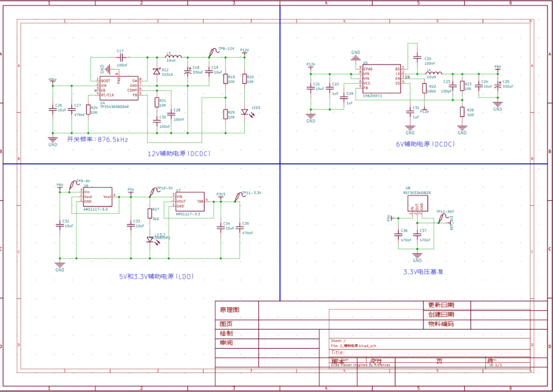Image resolution: width=553 pixels, height=392 pixels.
Task: Click the 'SY8205FCC' part value
Action: (372, 96)
